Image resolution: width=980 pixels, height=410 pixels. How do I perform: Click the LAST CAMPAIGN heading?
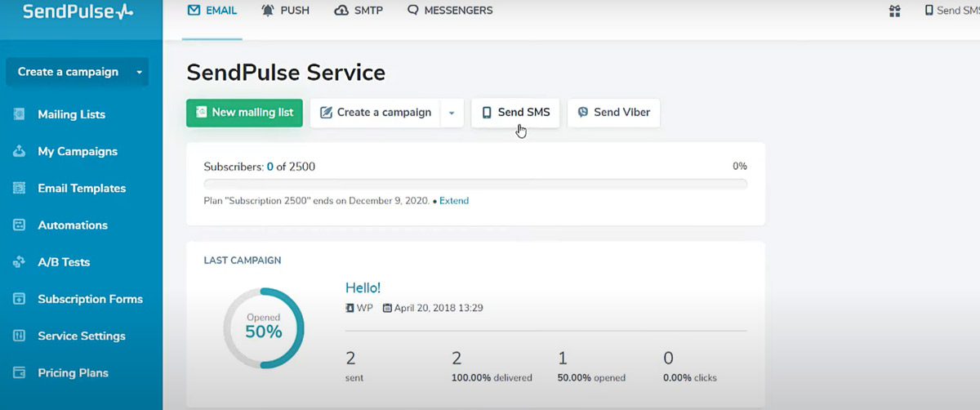click(243, 261)
